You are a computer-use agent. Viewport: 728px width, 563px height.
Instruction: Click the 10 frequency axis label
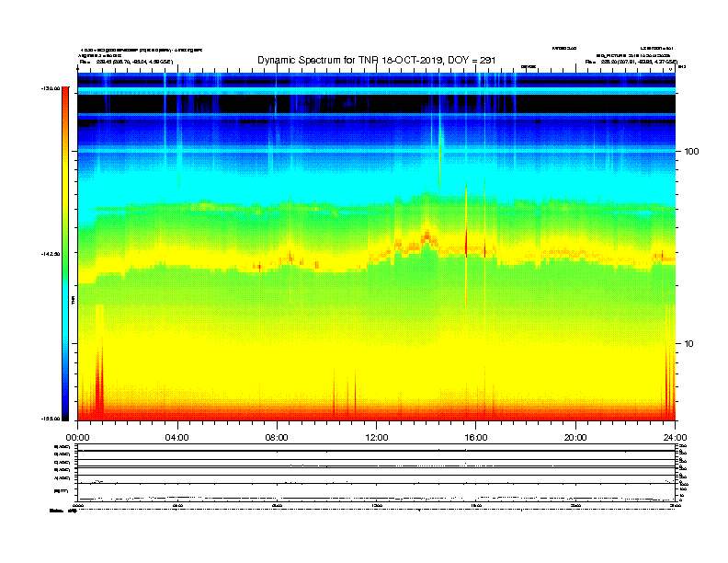689,344
